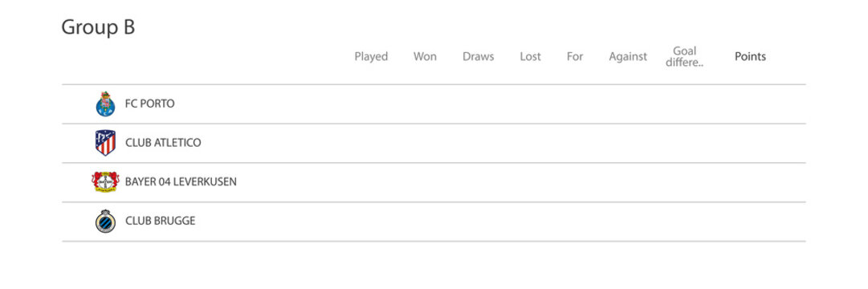Screen dimensions: 868x289
Task: Click the Bayer 04 Leverkusen crest
Action: click(x=105, y=181)
